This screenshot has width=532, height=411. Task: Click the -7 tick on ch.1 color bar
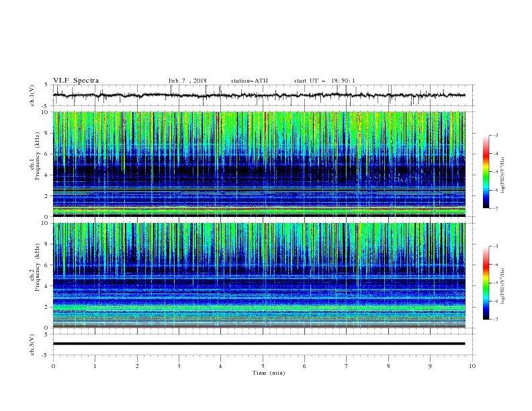(x=495, y=208)
